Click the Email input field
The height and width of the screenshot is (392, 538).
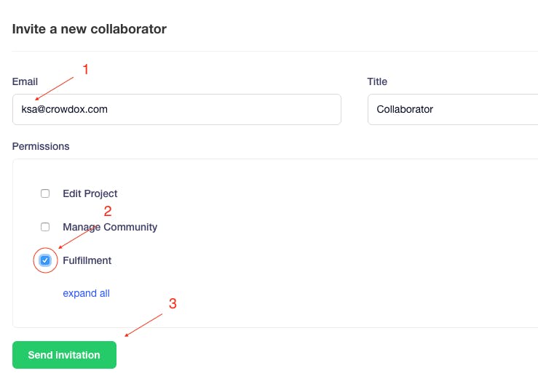pyautogui.click(x=177, y=109)
